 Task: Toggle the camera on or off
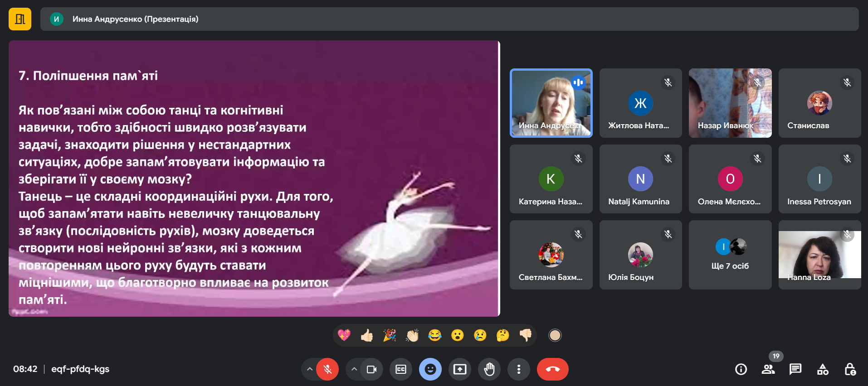(x=371, y=369)
